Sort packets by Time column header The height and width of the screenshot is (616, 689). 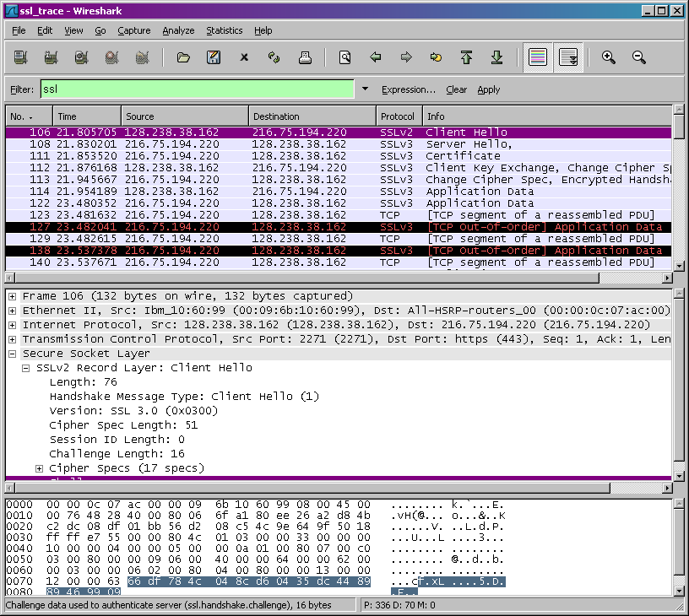(x=87, y=116)
